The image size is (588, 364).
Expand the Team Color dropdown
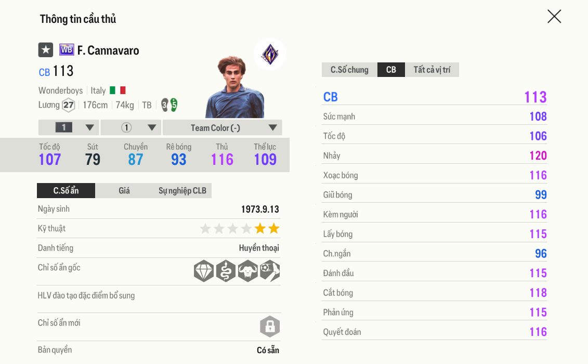[223, 127]
